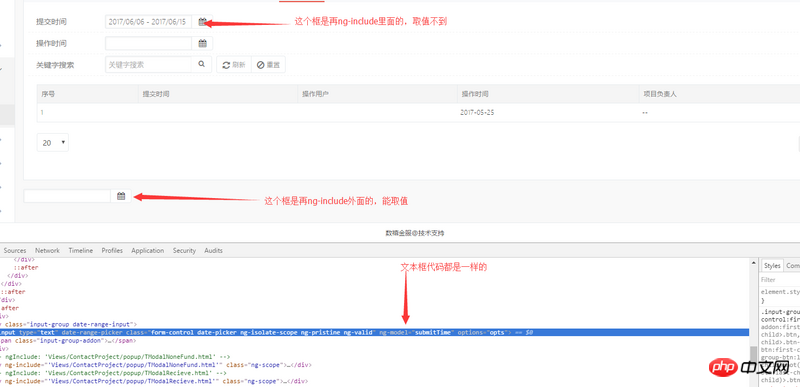Select the highlighted input type="text" DOM line

(374, 332)
